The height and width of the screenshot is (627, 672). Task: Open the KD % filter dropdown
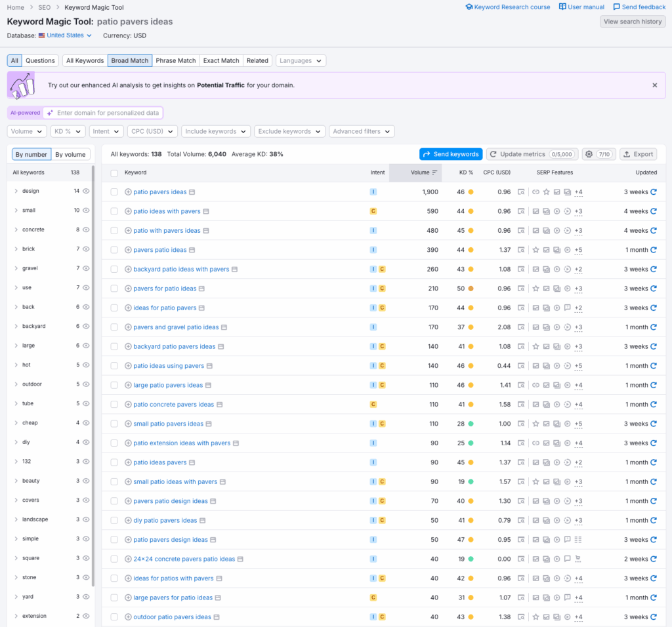coord(68,131)
